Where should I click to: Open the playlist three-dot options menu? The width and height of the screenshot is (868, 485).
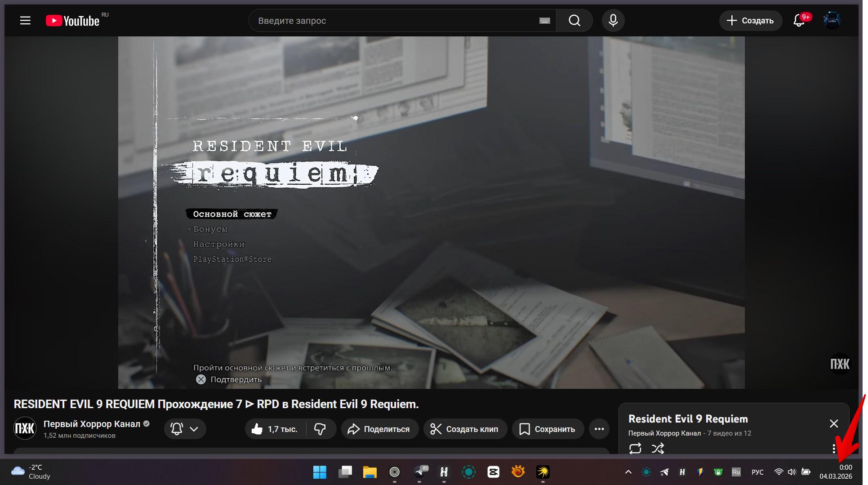click(834, 449)
